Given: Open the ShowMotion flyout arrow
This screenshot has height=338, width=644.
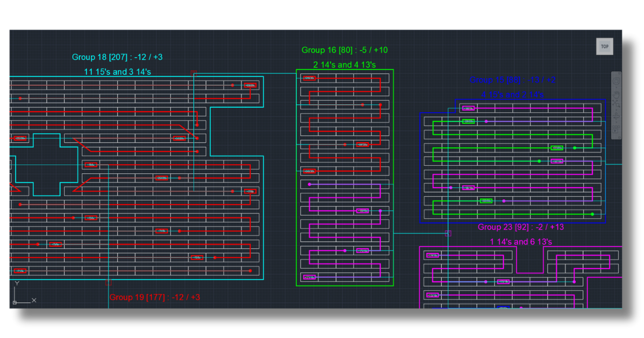Looking at the screenshot, I should point(616,134).
